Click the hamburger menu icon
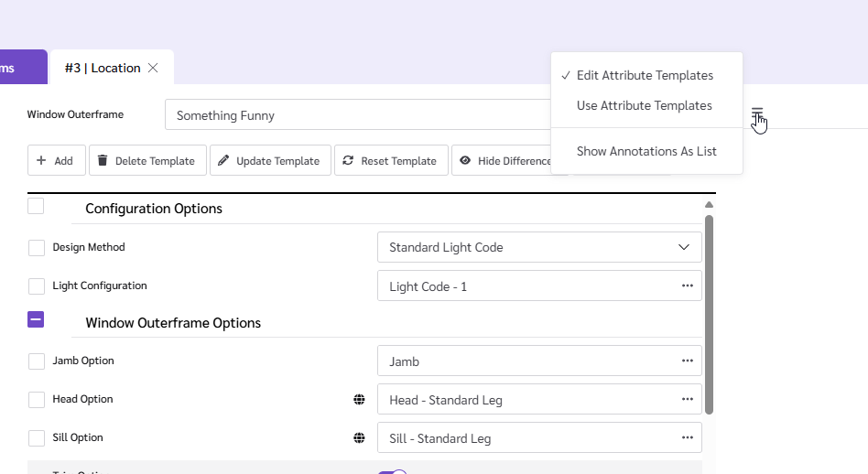The height and width of the screenshot is (474, 868). 757,113
